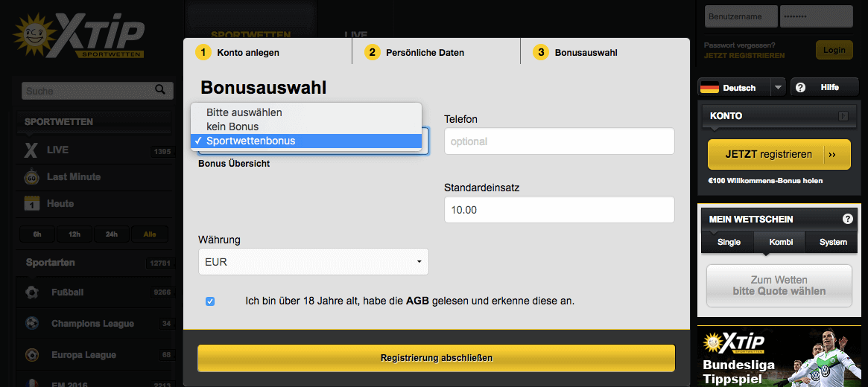
Task: Click the step 3 Bonusauswahl badge
Action: 541,53
